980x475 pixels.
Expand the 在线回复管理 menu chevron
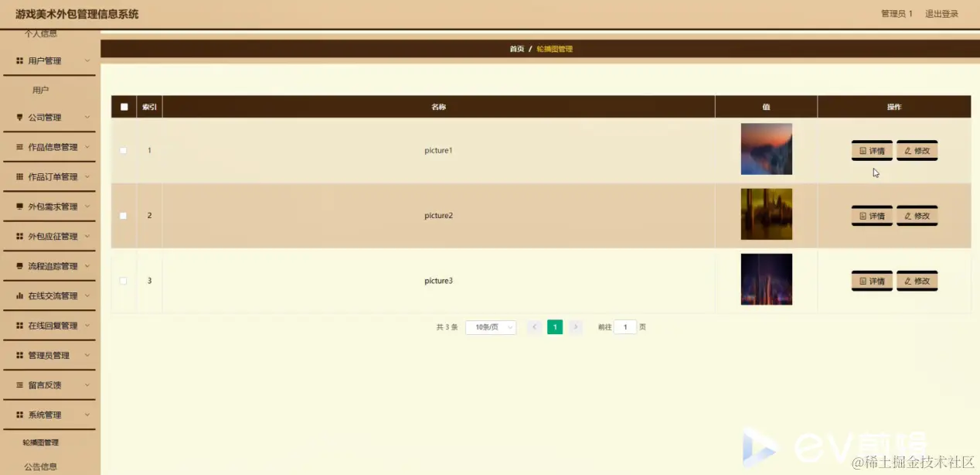(87, 326)
